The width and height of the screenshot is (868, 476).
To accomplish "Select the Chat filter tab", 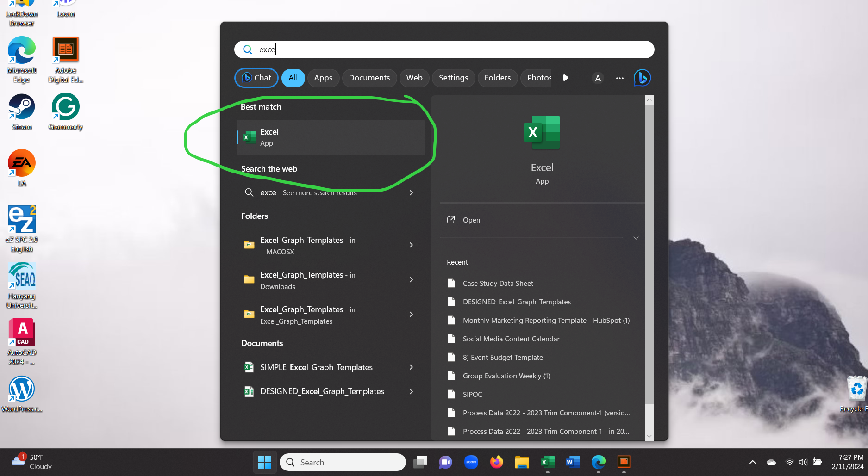I will (x=256, y=78).
